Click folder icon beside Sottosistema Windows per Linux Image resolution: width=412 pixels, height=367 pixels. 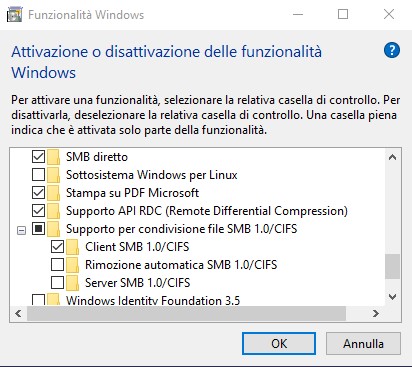[53, 175]
